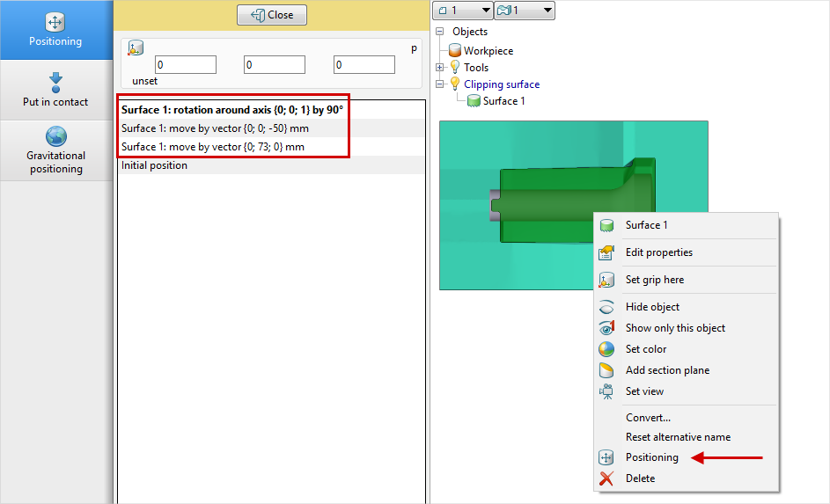Click the Workpiece icon in tree
This screenshot has height=504, width=830.
pos(455,51)
